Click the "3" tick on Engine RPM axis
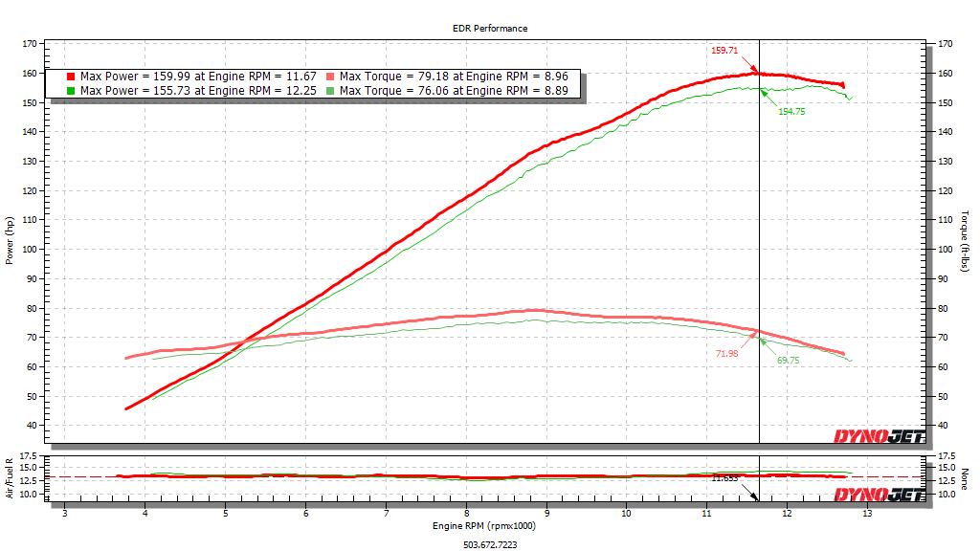This screenshot has height=551, width=980. (x=65, y=514)
